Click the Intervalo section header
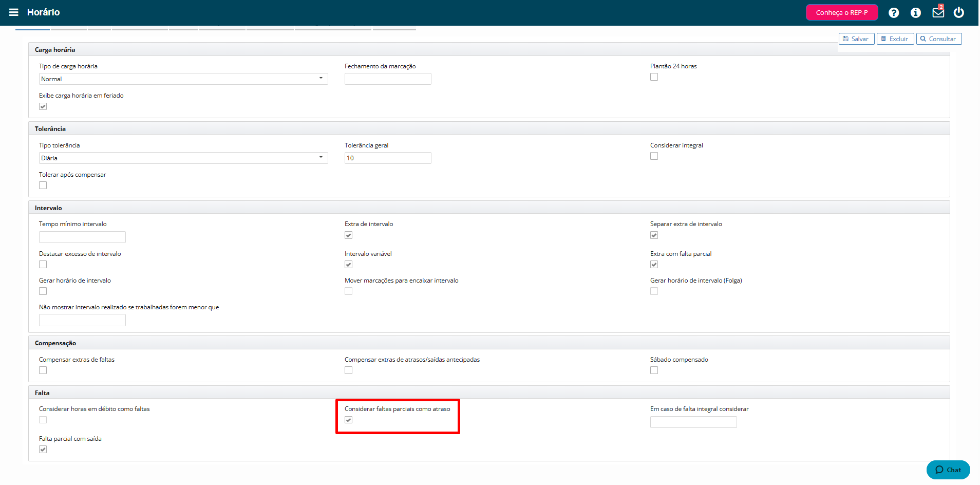 pos(489,208)
